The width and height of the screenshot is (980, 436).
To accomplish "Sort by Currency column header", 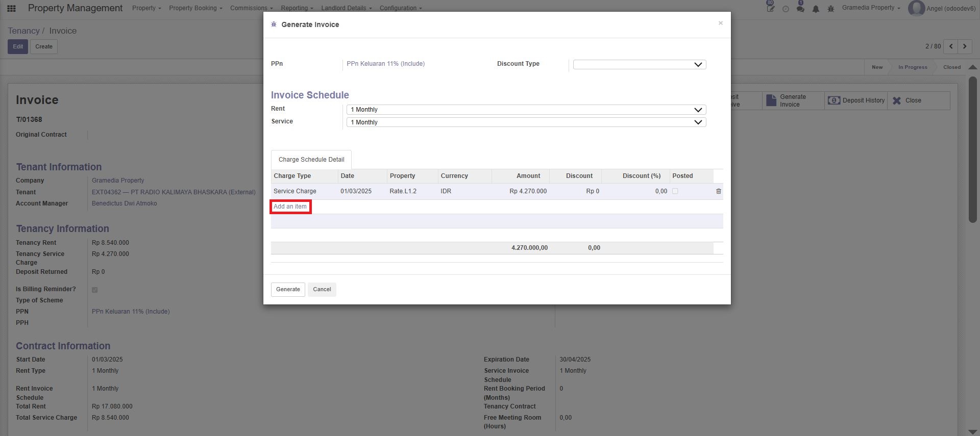I will [465, 176].
